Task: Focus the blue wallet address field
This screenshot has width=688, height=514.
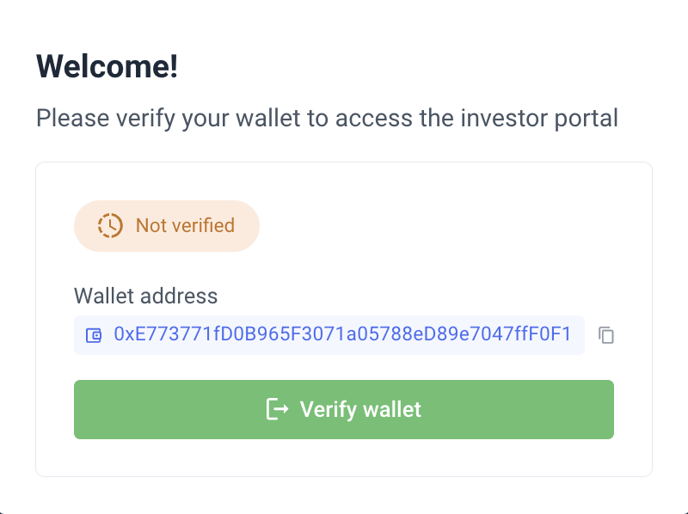Action: pos(329,335)
